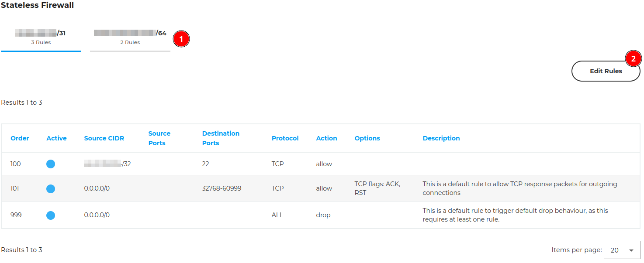The image size is (644, 263).
Task: Toggle active status dot for rule 100
Action: tap(51, 164)
